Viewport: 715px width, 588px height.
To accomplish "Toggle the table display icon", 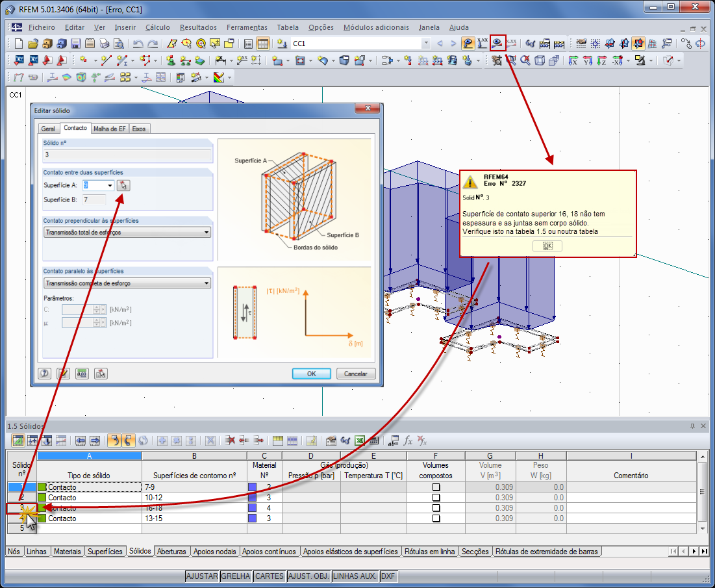I will point(262,44).
